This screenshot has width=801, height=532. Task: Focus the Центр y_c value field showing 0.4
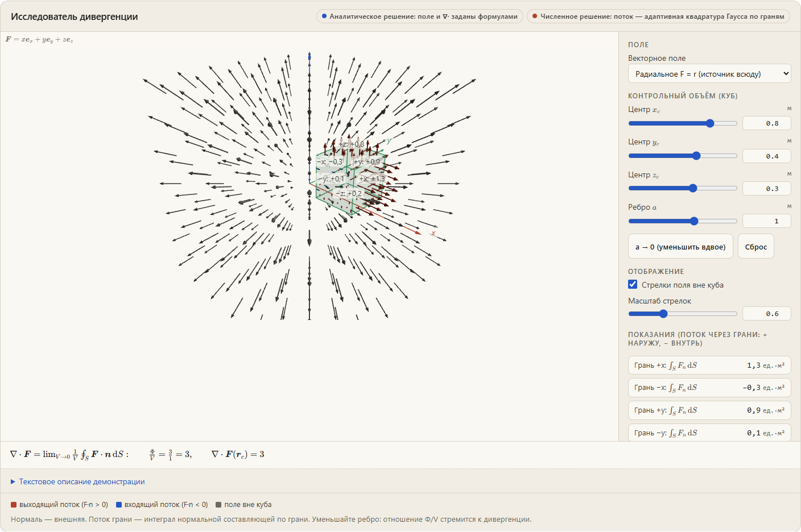click(767, 156)
